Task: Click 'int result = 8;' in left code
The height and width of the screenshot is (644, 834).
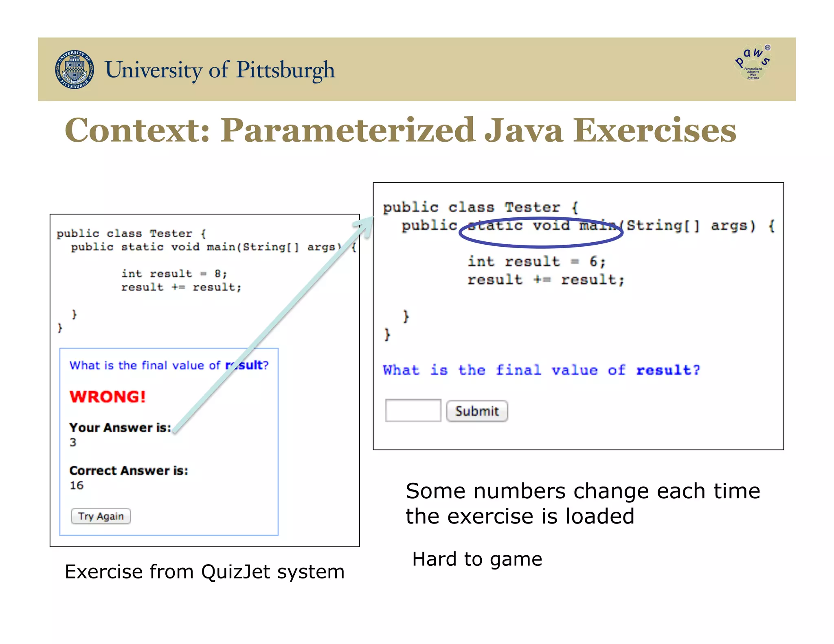Action: 174,274
